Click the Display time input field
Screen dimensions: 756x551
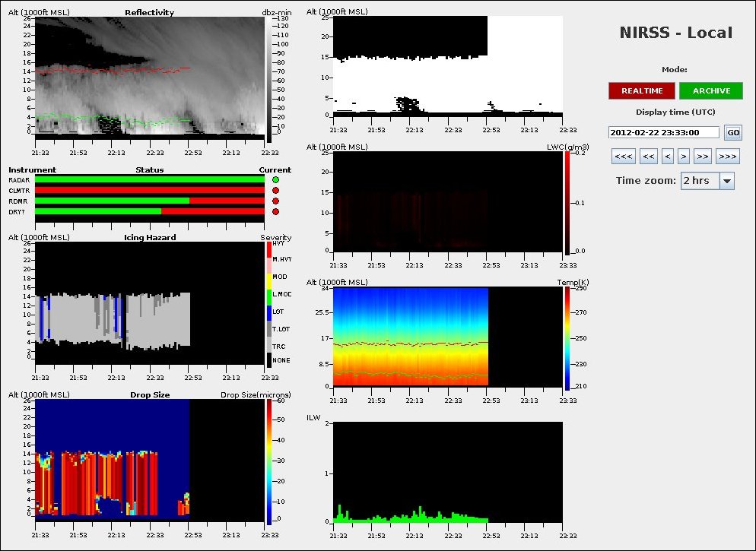click(663, 132)
